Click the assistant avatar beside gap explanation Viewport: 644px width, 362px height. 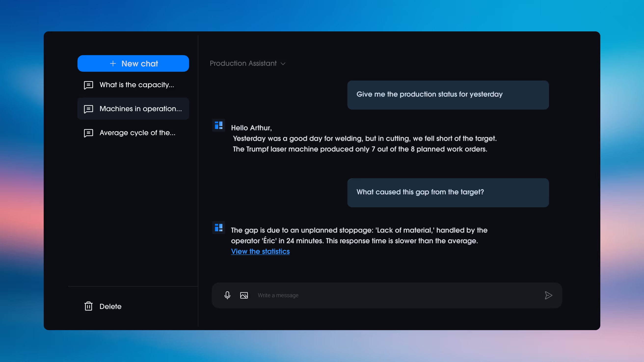point(218,228)
